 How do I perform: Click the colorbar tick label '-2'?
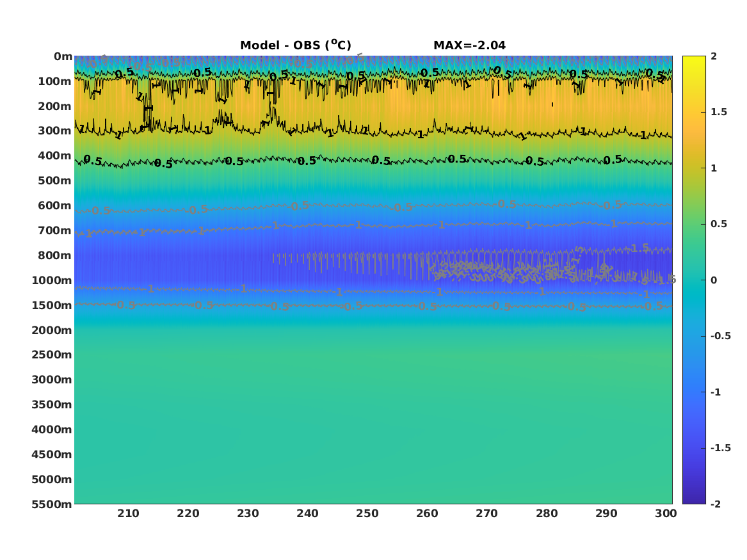coord(715,504)
